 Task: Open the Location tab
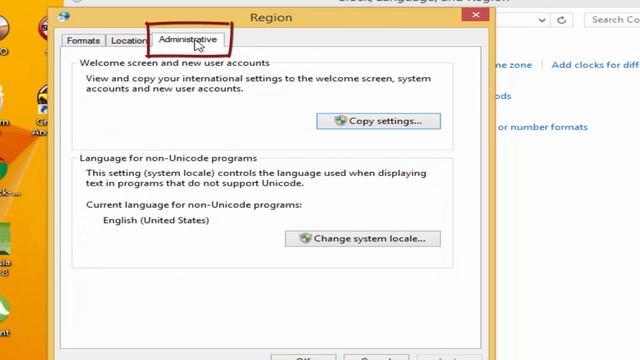click(x=129, y=41)
